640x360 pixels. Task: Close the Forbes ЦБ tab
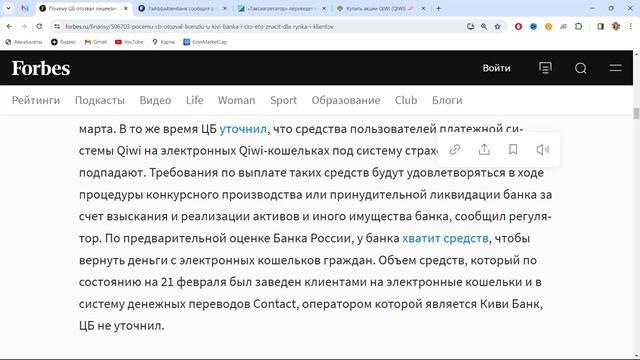(126, 8)
